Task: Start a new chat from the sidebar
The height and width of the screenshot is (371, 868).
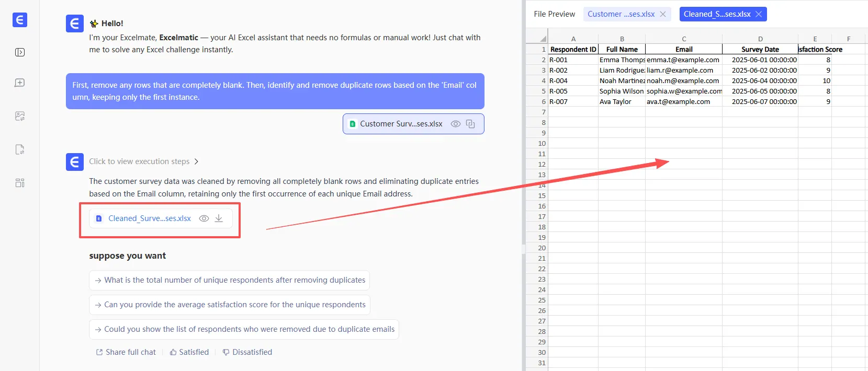Action: point(20,83)
